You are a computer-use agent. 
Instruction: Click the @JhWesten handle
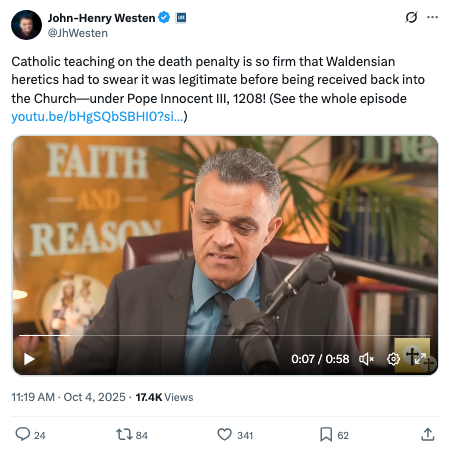click(x=78, y=33)
